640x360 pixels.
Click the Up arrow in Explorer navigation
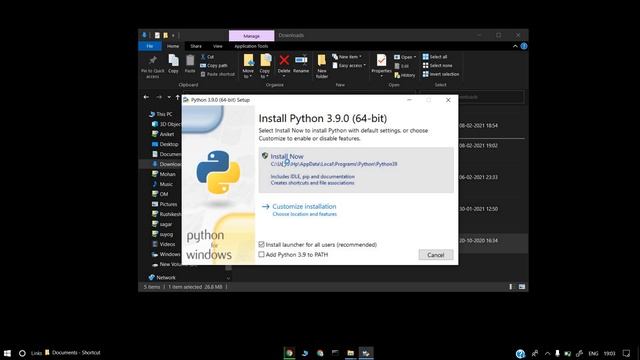(x=178, y=97)
